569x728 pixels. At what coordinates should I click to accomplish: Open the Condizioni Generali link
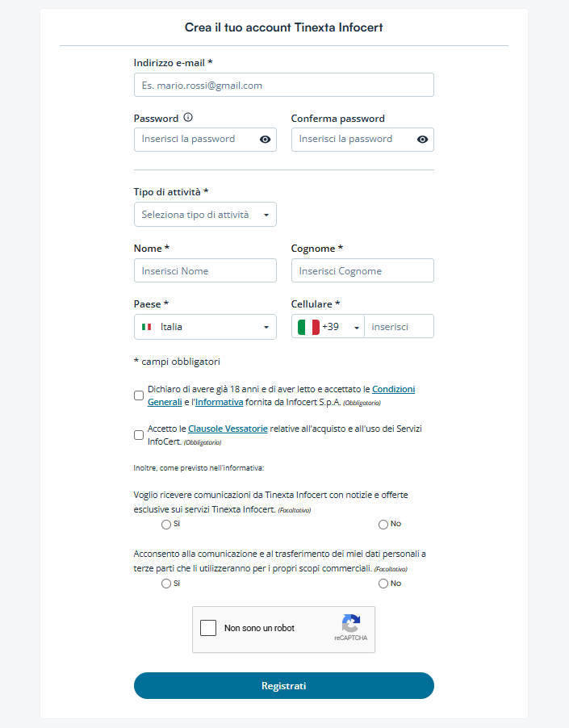click(281, 395)
